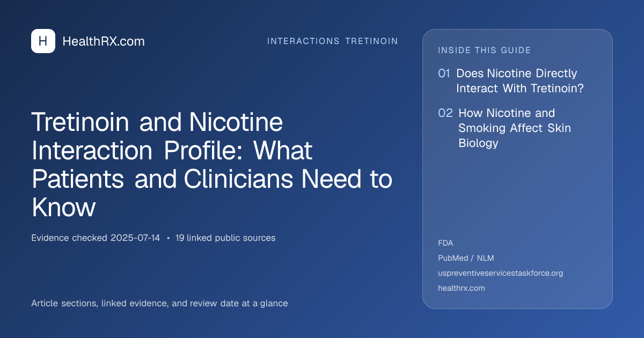Viewport: 644px width, 338px height.
Task: Click the 'Article sections, linked evidence' tagline
Action: (159, 303)
